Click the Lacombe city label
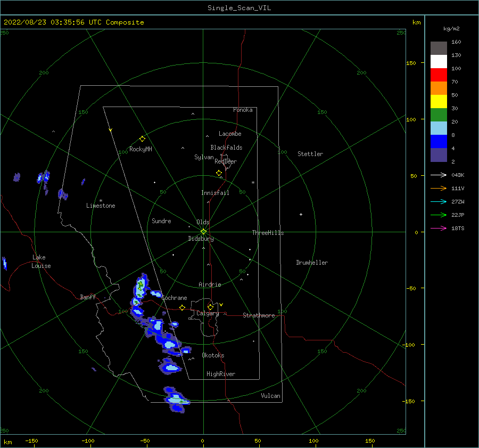Viewport: 479px width, 448px height. click(230, 134)
